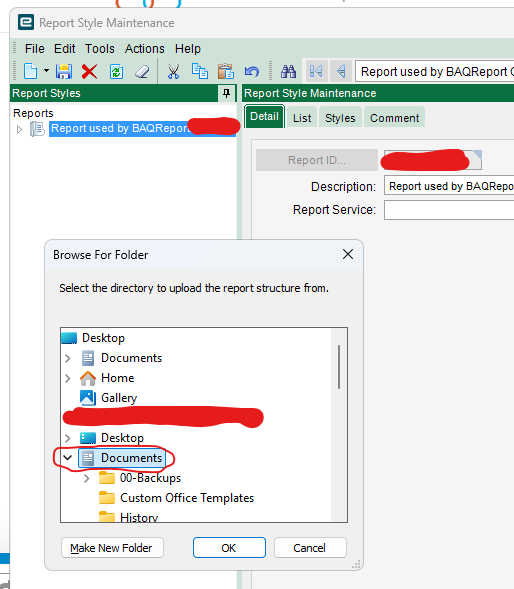
Task: Open the Actions menu
Action: pyautogui.click(x=145, y=49)
